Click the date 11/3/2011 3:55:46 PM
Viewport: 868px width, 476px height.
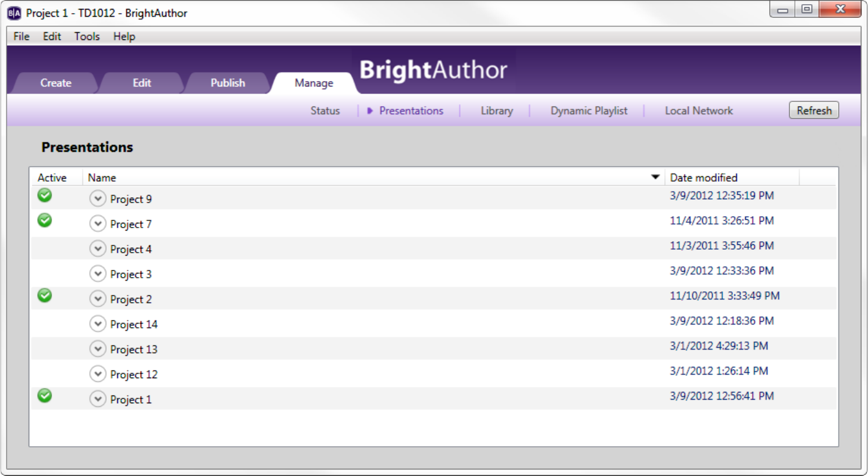pos(722,245)
